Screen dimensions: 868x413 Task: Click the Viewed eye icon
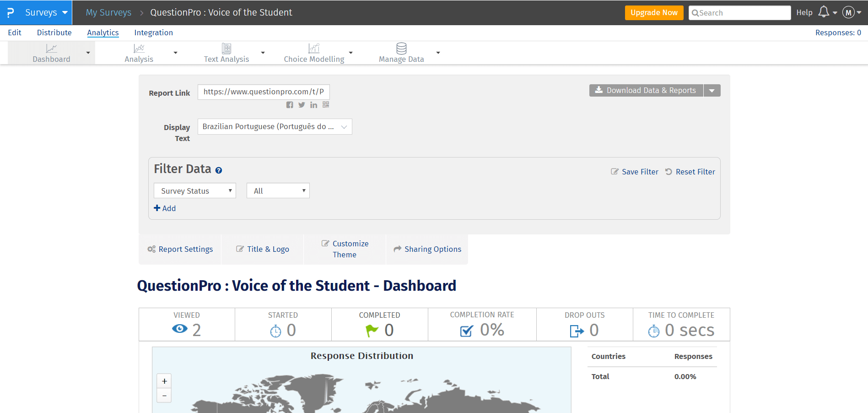180,329
